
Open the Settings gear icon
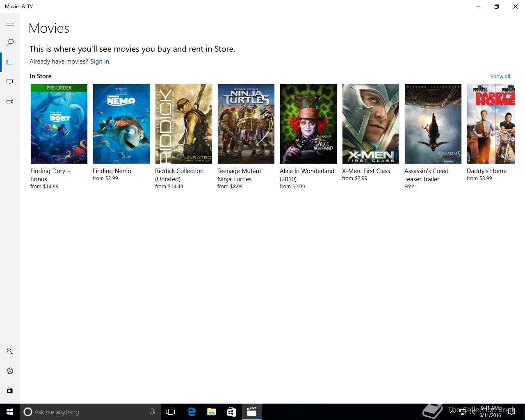10,371
